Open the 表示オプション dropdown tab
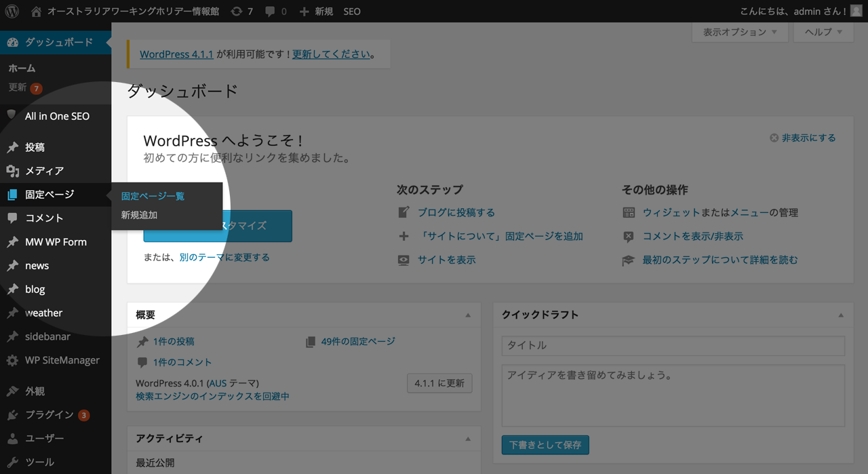This screenshot has height=474, width=868. [740, 32]
